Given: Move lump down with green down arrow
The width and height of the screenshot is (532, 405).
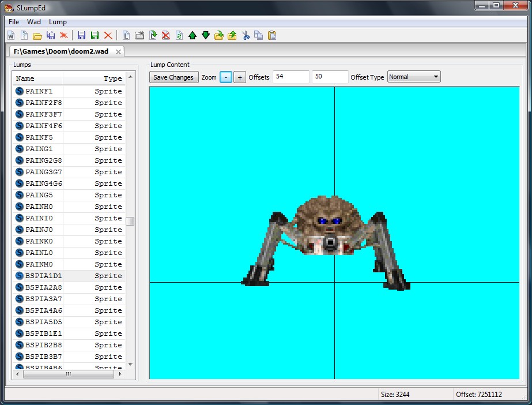Looking at the screenshot, I should pos(206,35).
